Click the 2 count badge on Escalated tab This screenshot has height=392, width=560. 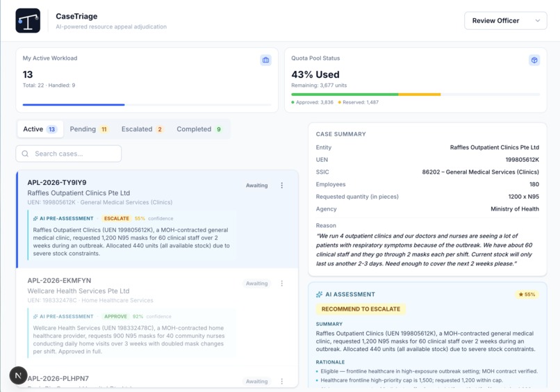pyautogui.click(x=160, y=129)
